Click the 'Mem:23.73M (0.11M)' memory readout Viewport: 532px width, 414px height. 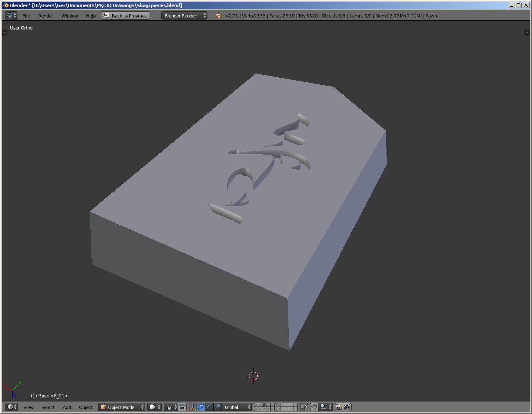click(x=398, y=16)
